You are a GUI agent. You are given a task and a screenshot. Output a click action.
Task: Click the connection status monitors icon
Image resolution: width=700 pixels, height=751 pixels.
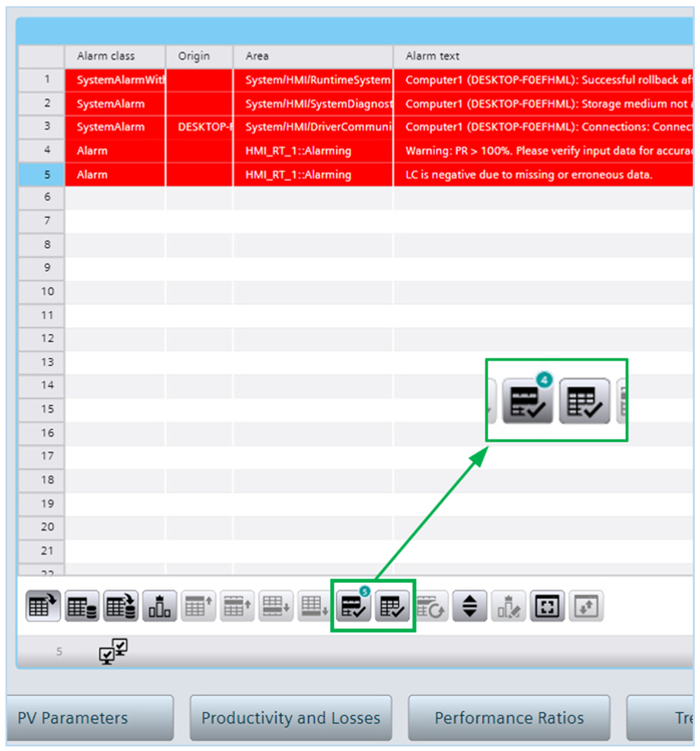tap(113, 651)
